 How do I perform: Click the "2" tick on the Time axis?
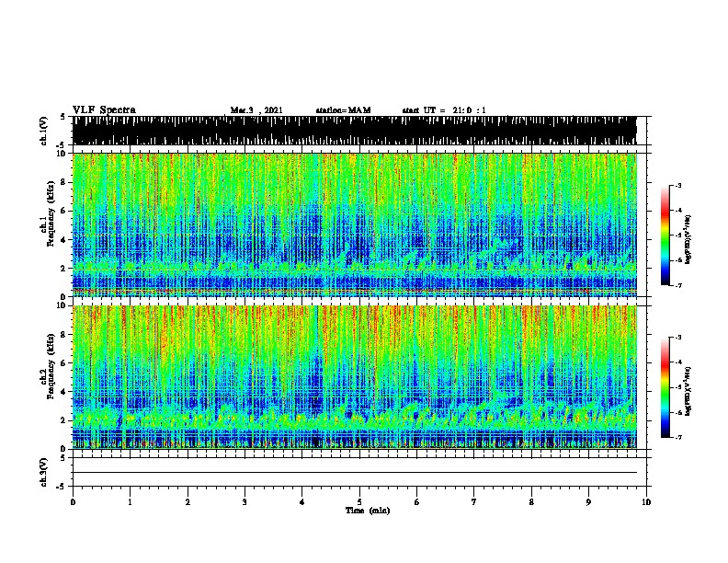click(188, 502)
